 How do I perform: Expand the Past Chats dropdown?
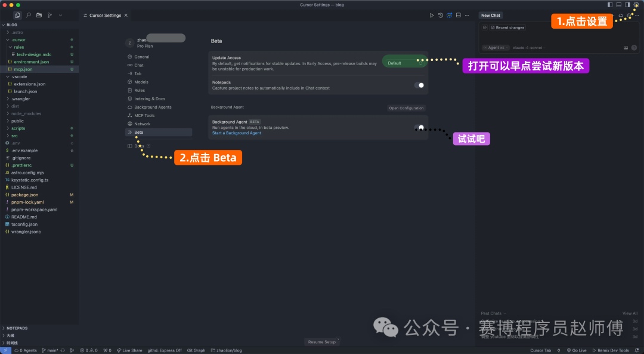[x=493, y=313]
